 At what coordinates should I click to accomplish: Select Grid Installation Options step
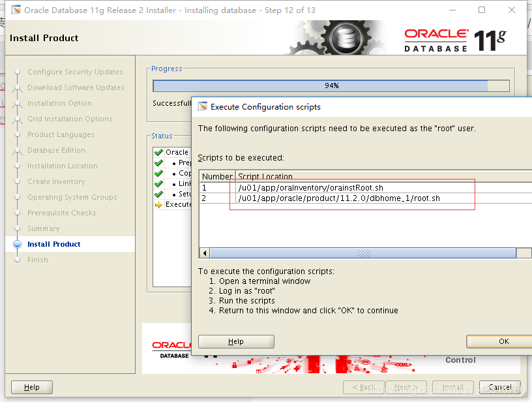pyautogui.click(x=70, y=119)
